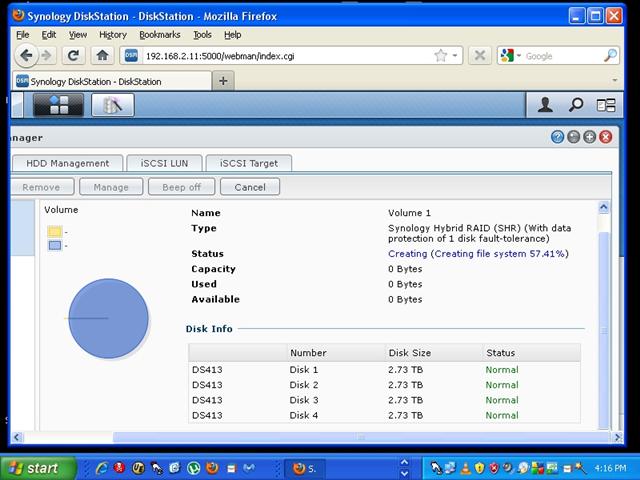Image resolution: width=640 pixels, height=480 pixels.
Task: Expand the bookmark star dropdown arrow
Action: (455, 56)
